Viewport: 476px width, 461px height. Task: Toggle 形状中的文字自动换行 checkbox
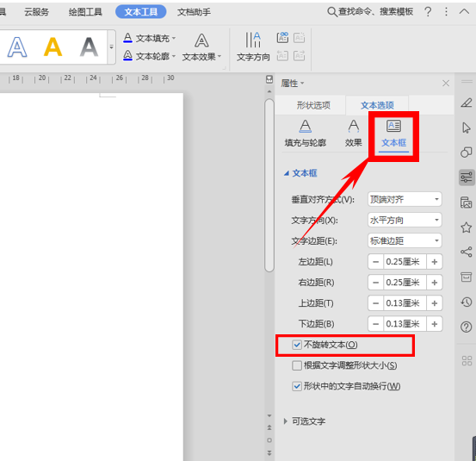297,386
